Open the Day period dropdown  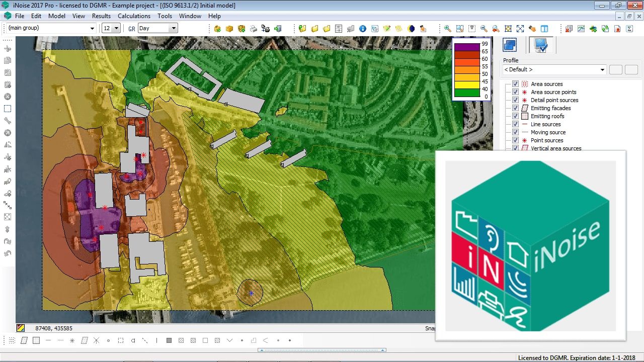coord(157,28)
